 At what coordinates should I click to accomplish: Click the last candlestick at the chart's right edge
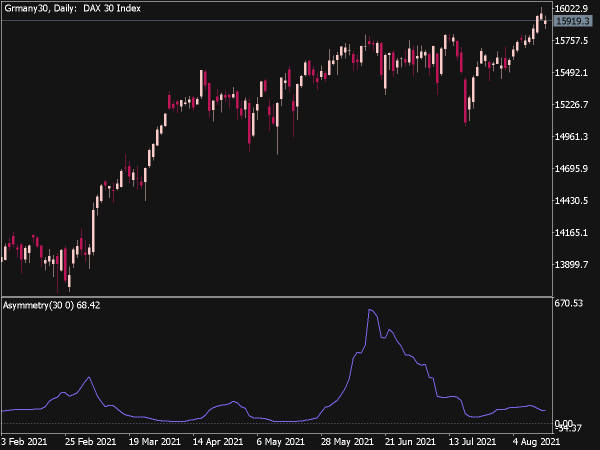pos(545,22)
